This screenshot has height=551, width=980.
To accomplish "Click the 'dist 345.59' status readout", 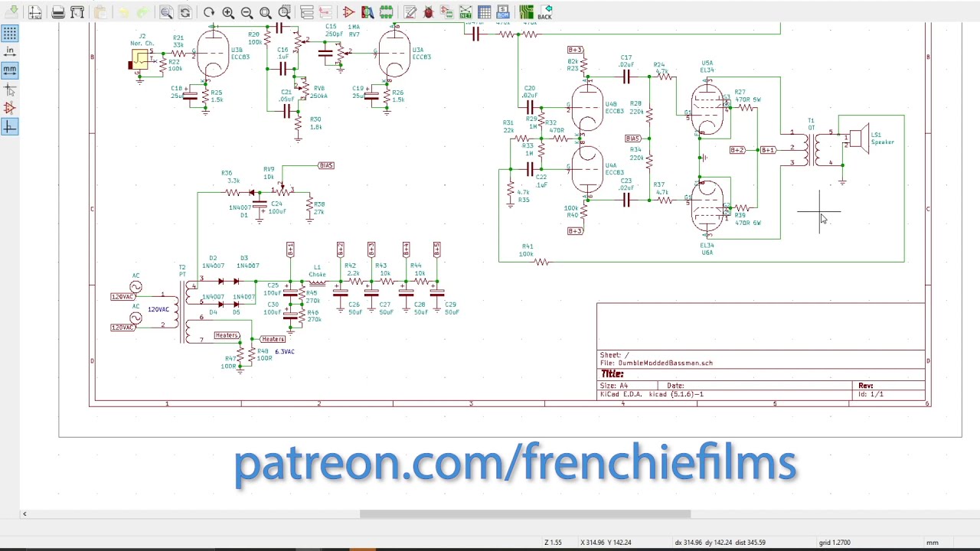I will tap(750, 543).
